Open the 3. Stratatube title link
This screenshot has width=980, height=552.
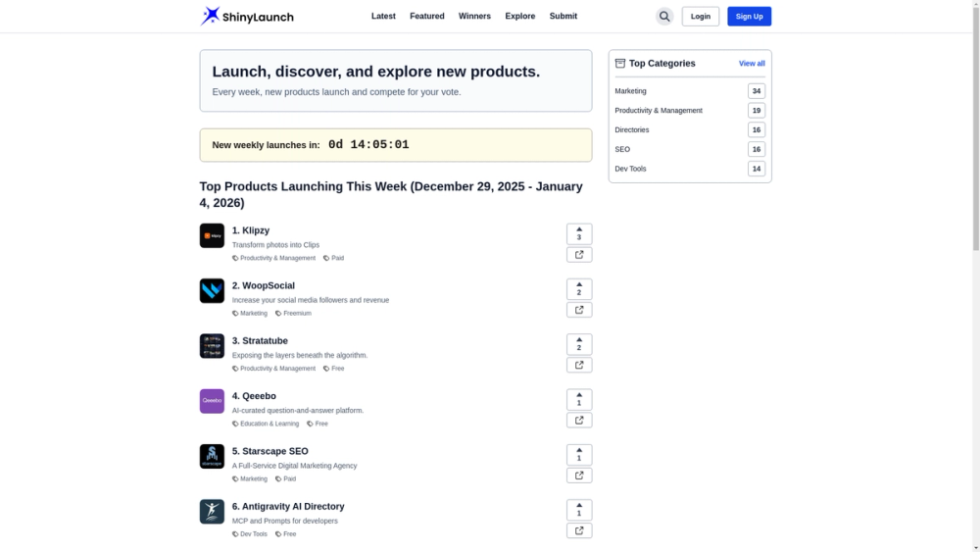coord(260,340)
